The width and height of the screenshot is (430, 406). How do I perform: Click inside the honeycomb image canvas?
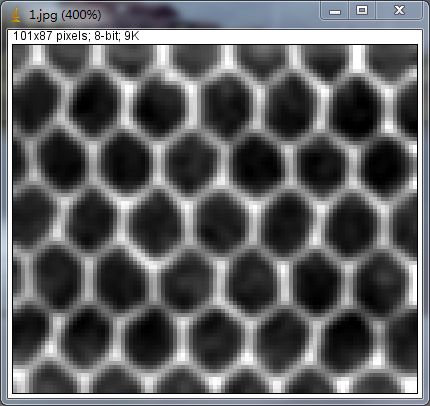(215, 219)
